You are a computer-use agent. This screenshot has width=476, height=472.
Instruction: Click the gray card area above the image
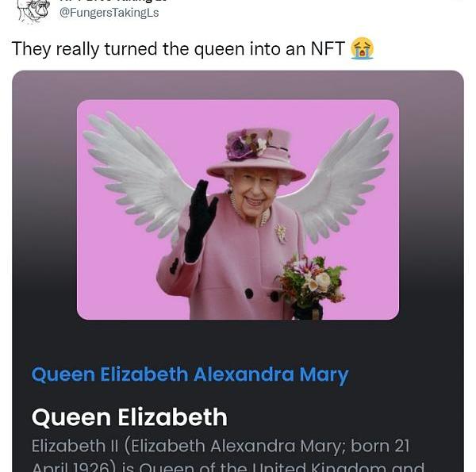point(238,84)
